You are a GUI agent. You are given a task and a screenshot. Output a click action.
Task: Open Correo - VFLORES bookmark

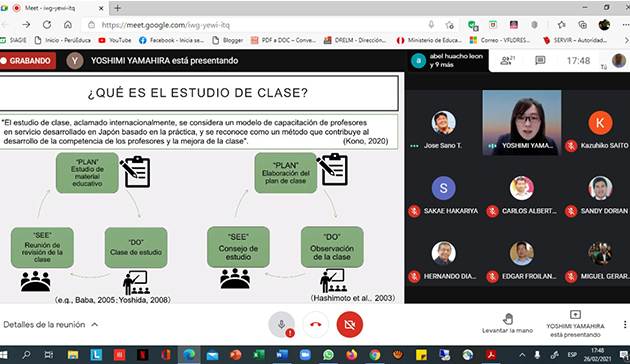pos(500,40)
